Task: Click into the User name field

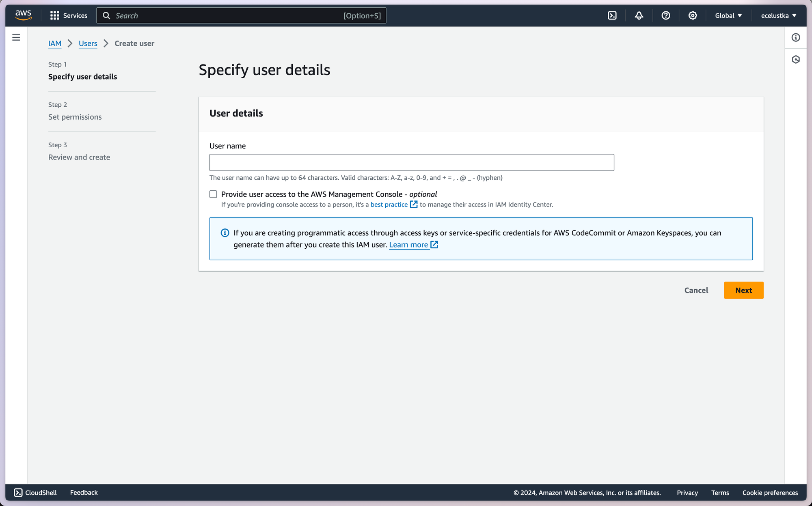Action: 411,162
